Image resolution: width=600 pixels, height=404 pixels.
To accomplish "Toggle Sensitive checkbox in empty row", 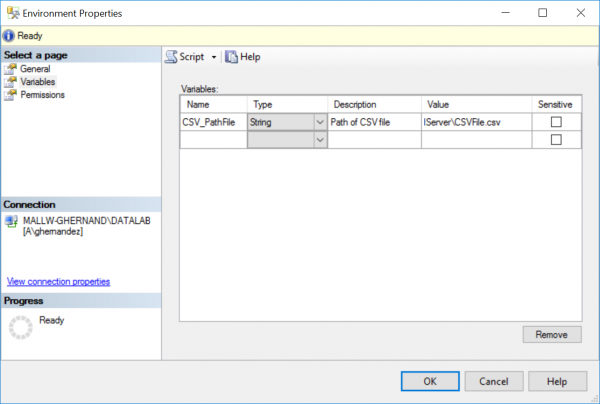I will pos(557,140).
